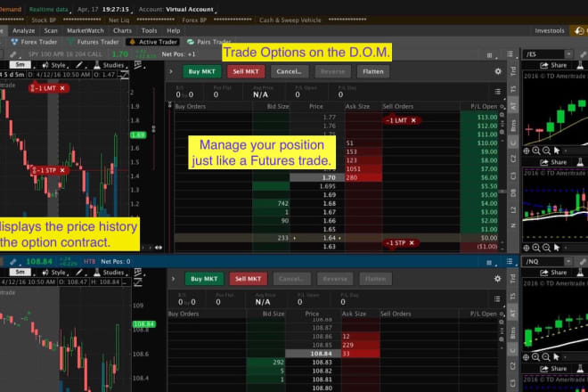Viewport: 588px width, 392px height.
Task: Open the gear settings in the lower Active Trader panel
Action: pos(497,279)
